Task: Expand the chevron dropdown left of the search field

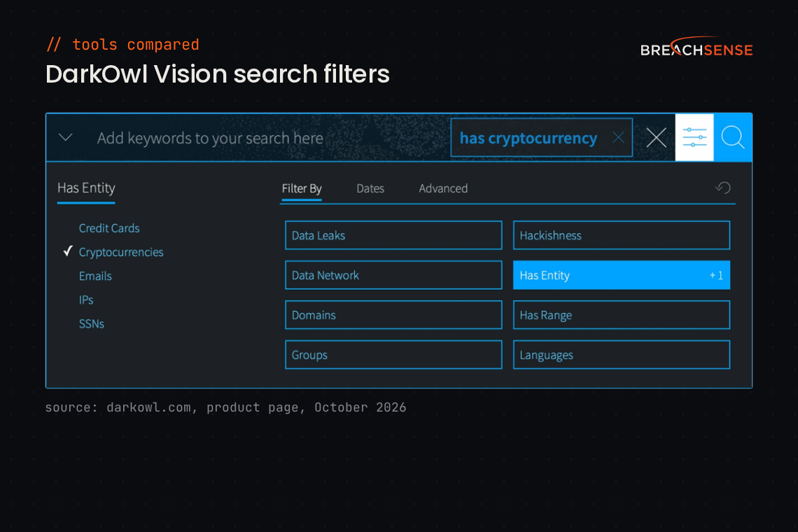Action: (x=66, y=137)
